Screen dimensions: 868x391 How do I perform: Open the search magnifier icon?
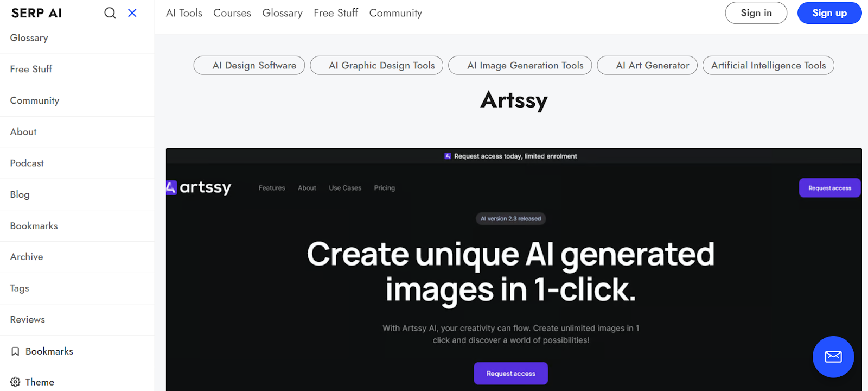(x=110, y=13)
